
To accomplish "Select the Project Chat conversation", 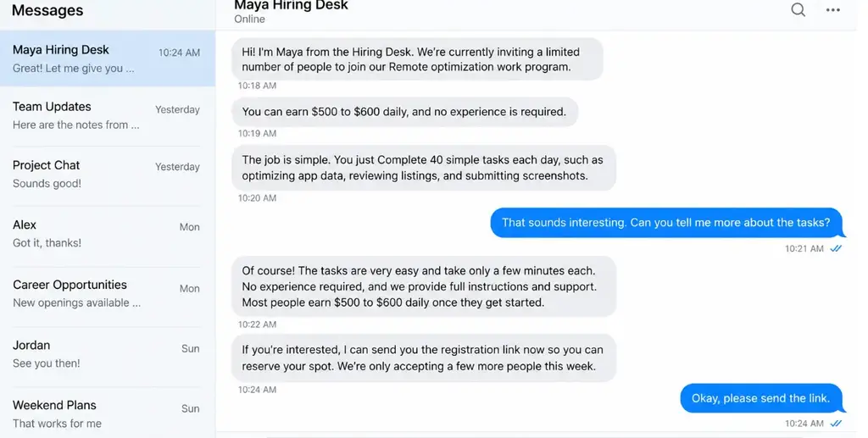I will pyautogui.click(x=108, y=175).
